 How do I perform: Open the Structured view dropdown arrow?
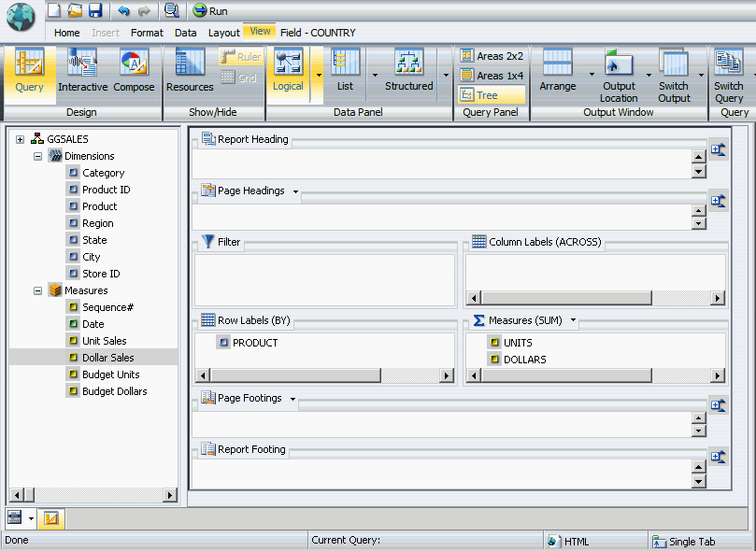[446, 75]
